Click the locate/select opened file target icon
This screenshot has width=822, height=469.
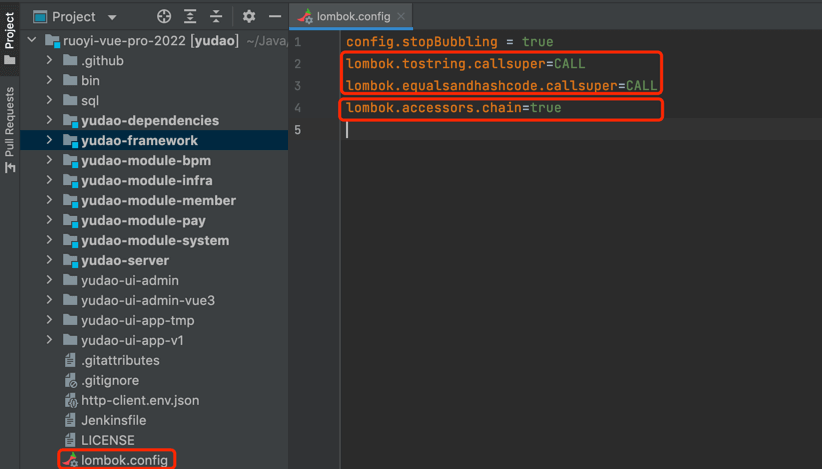point(164,17)
